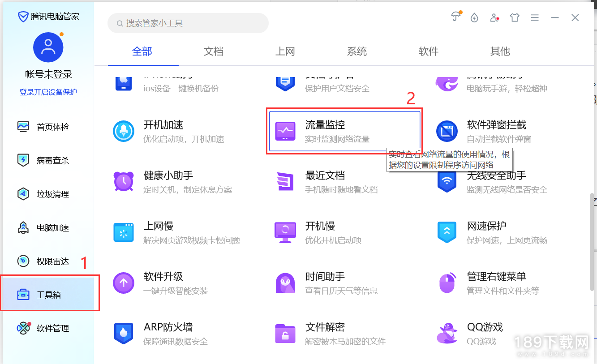Open the 文件解密 folder unlock icon

pos(285,333)
